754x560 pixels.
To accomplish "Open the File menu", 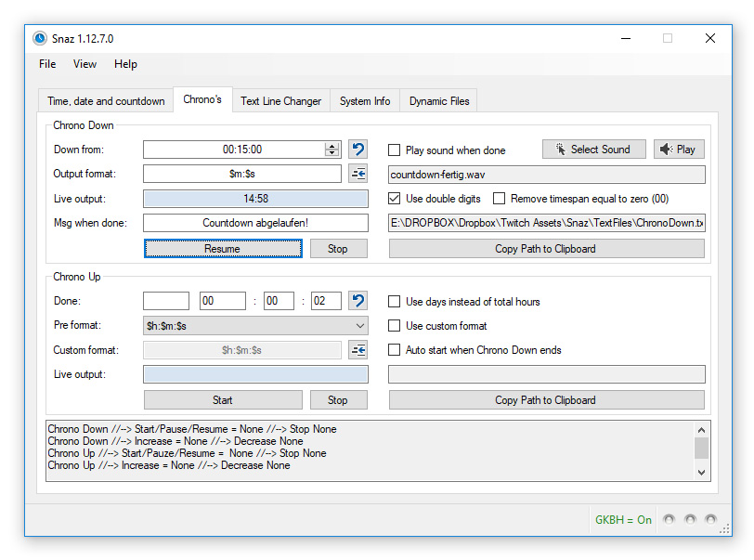I will (47, 64).
